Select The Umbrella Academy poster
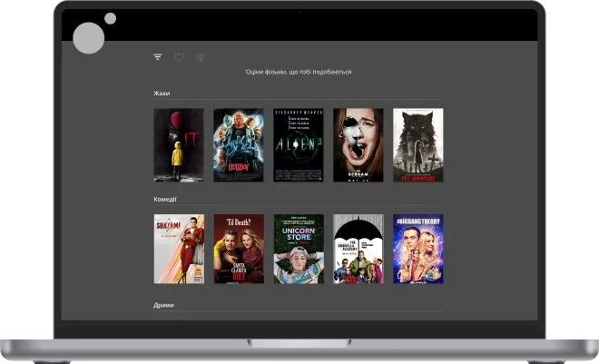Screen dimensions: 599x364 [358, 249]
